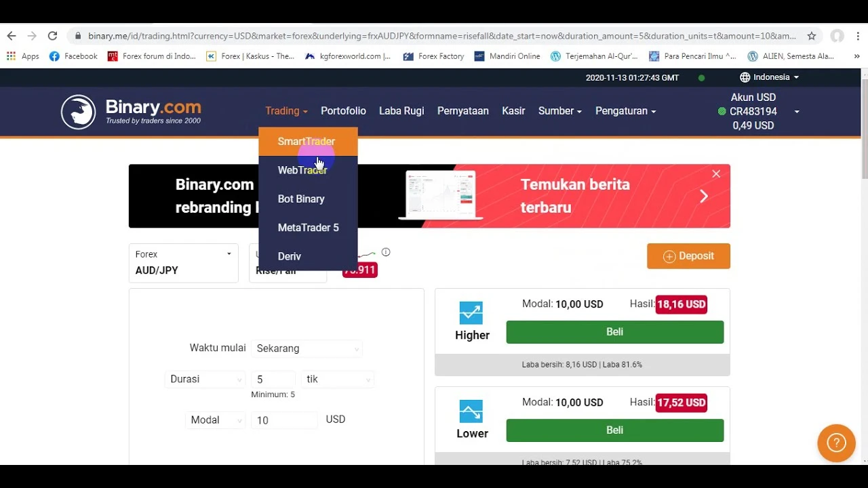
Task: Go back with the browser back arrow
Action: [x=12, y=36]
